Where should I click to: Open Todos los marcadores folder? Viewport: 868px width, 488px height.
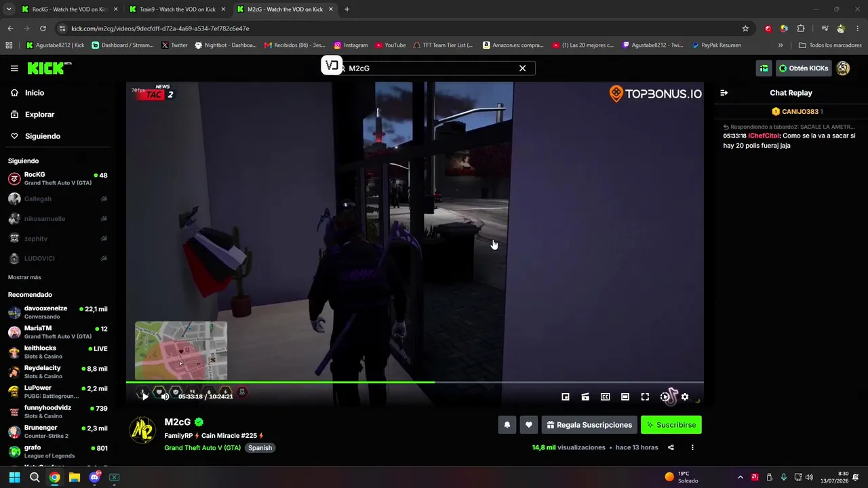pos(830,45)
